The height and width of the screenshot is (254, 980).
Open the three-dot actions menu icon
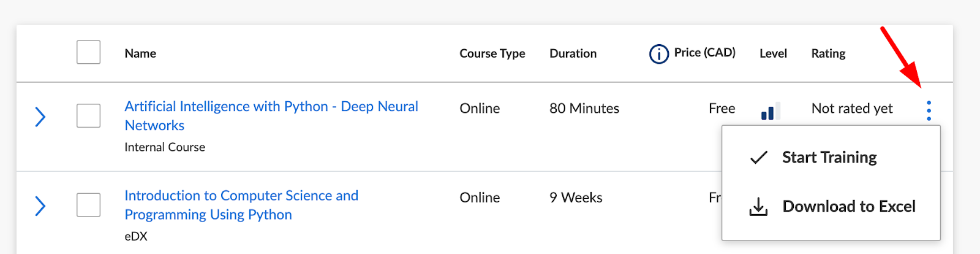929,110
